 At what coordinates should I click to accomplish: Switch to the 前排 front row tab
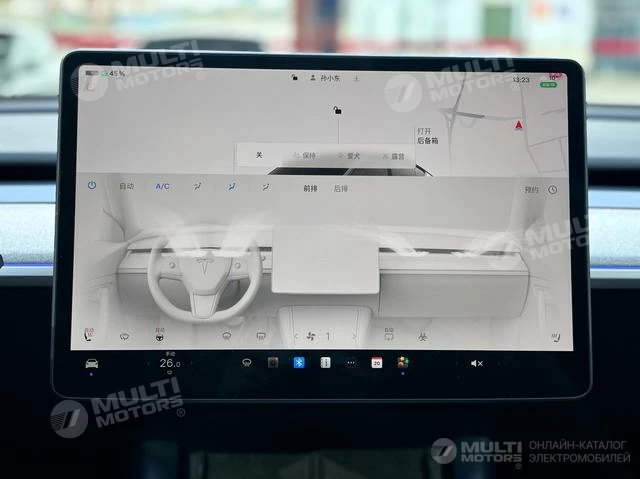[310, 188]
